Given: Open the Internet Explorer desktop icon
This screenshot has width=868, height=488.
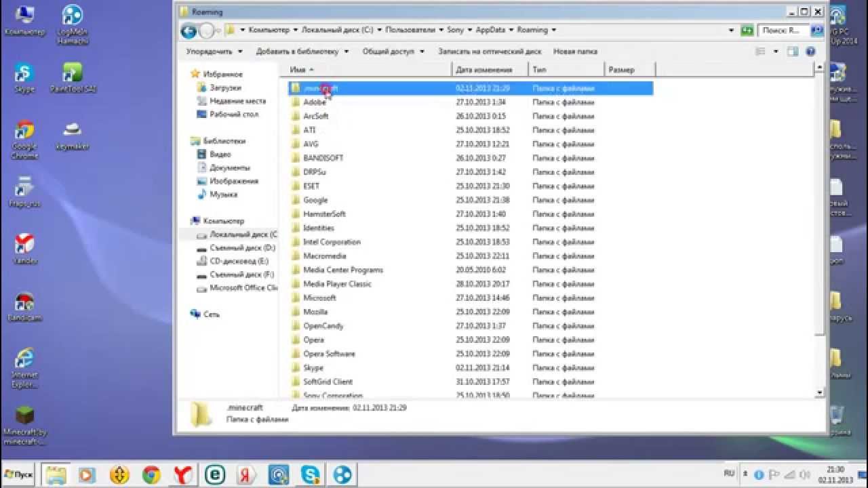Looking at the screenshot, I should (24, 368).
